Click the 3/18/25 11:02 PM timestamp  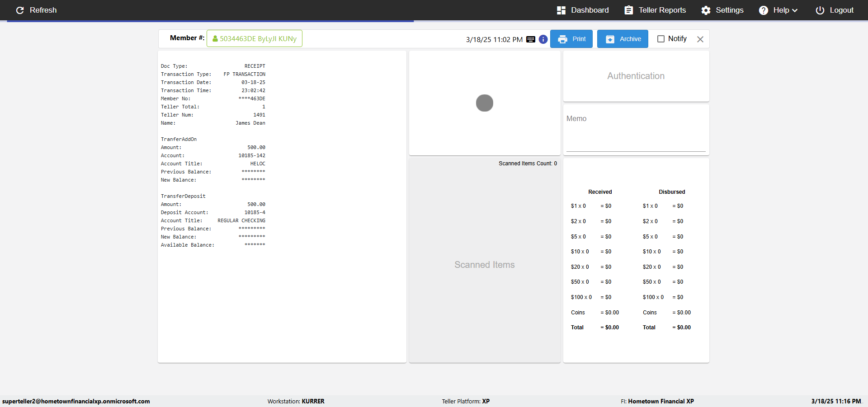click(494, 40)
